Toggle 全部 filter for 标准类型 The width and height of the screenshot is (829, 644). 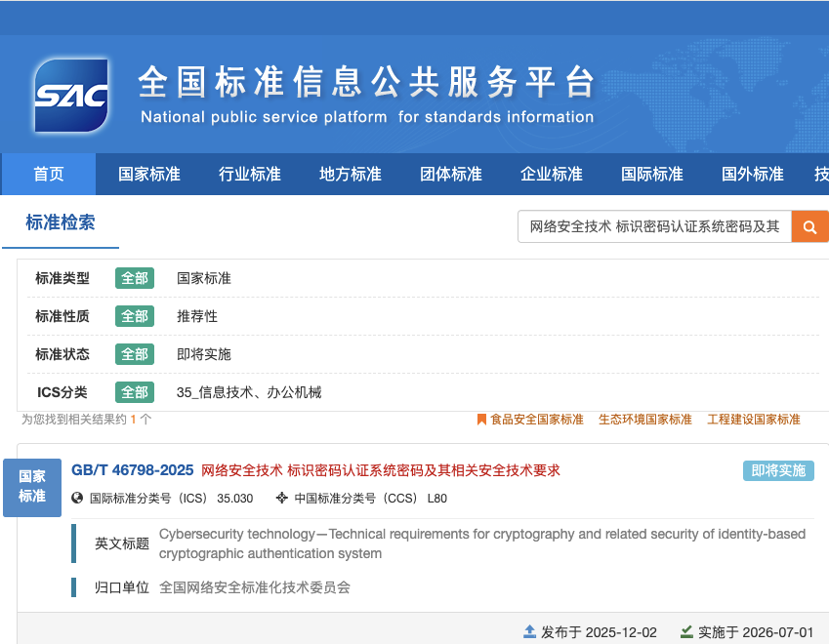[135, 278]
